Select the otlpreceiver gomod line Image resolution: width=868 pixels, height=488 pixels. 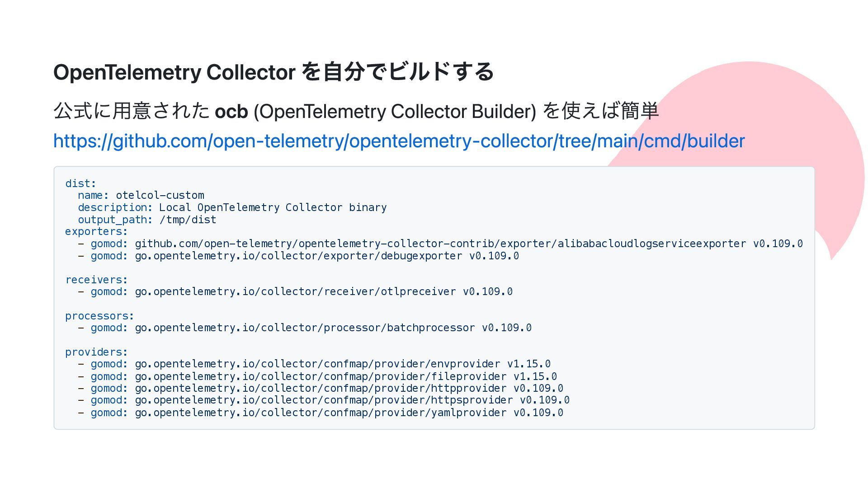tap(295, 291)
